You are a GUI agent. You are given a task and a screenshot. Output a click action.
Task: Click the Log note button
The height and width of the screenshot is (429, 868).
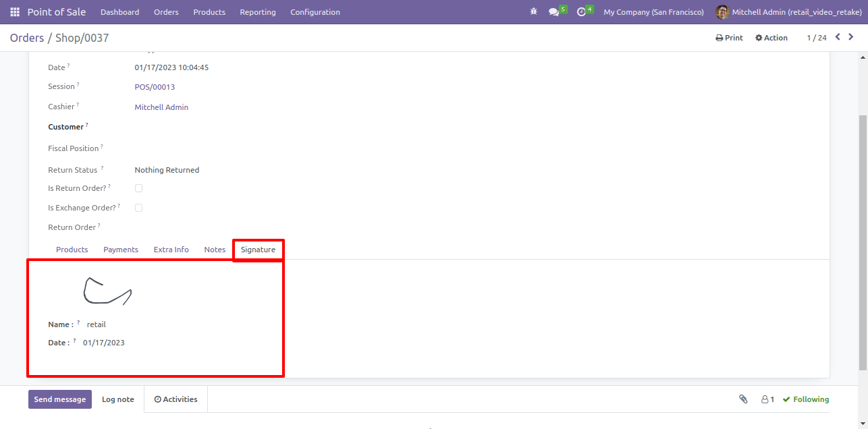[118, 399]
